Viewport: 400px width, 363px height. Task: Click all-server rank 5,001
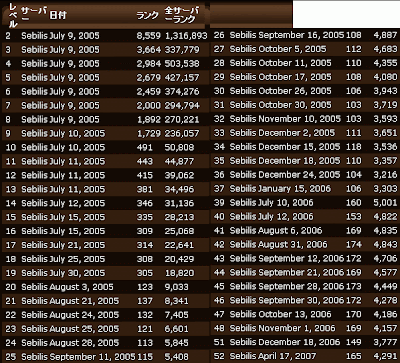click(x=385, y=203)
